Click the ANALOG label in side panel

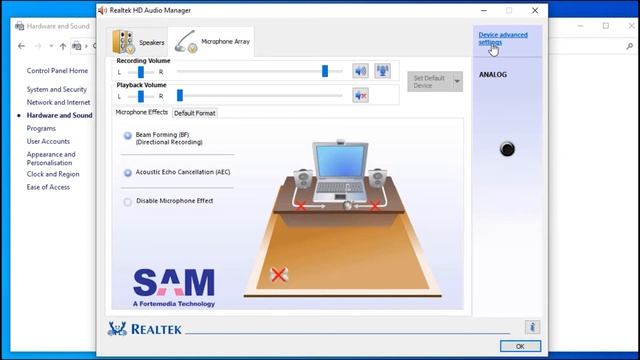click(493, 75)
